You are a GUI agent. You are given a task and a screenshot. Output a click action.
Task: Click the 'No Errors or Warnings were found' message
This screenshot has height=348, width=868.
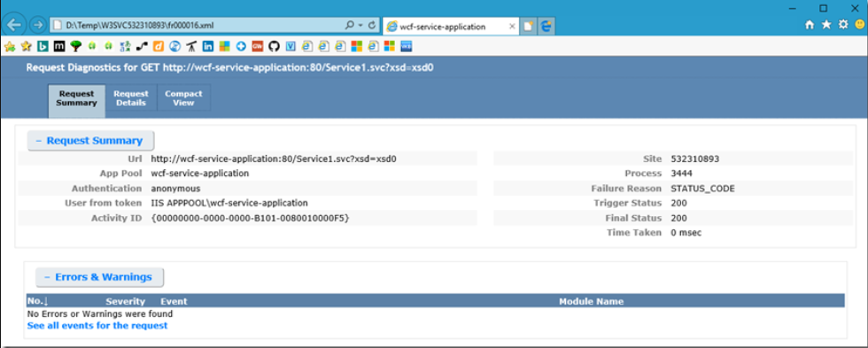point(99,313)
